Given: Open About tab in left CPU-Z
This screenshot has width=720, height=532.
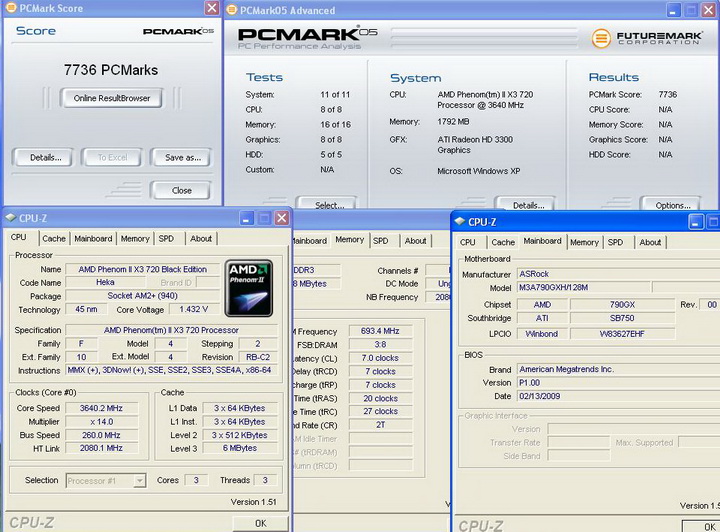Looking at the screenshot, I should [x=201, y=239].
